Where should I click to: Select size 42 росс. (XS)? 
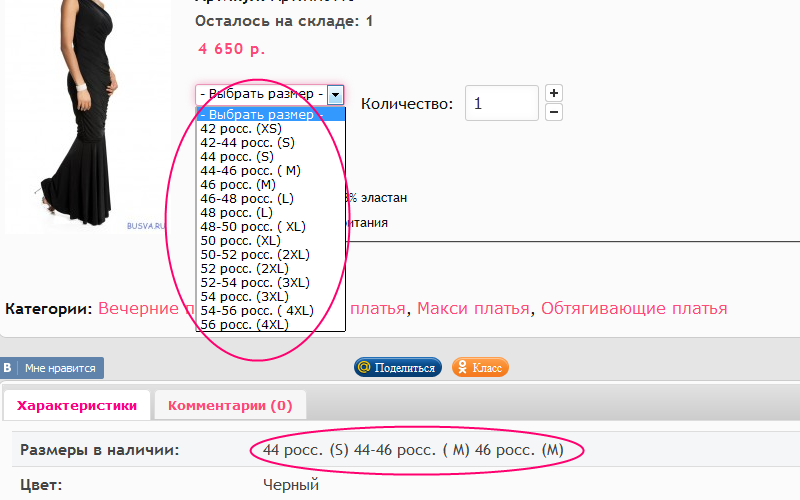[241, 129]
